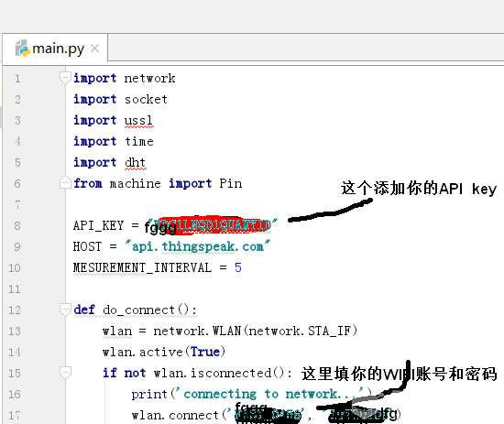Click 'Pin' at the end of line 6

coord(230,183)
